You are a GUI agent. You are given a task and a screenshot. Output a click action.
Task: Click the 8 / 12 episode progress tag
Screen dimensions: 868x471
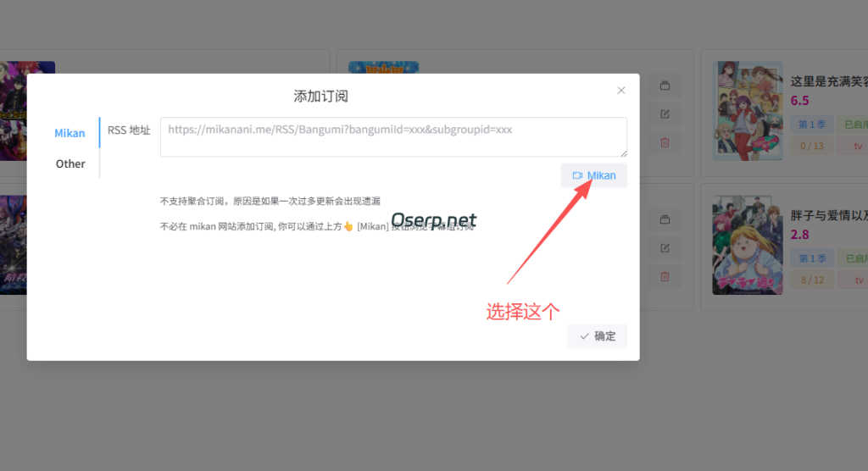pyautogui.click(x=811, y=280)
